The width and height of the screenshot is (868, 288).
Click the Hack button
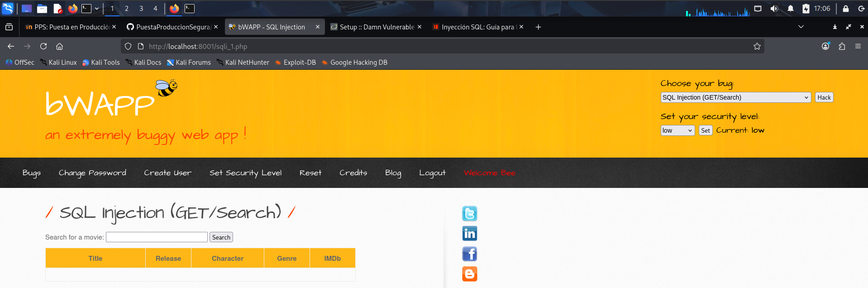coord(824,97)
